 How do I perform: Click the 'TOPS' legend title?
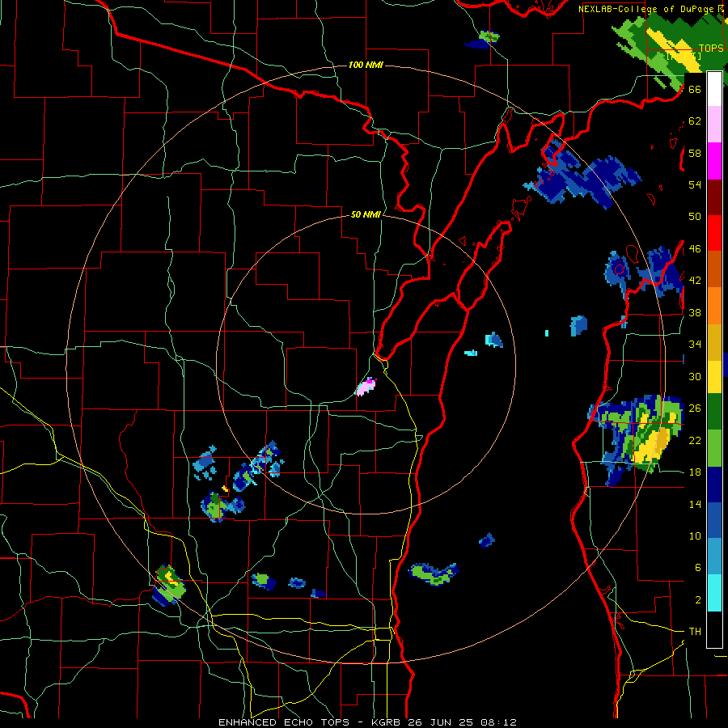point(711,49)
